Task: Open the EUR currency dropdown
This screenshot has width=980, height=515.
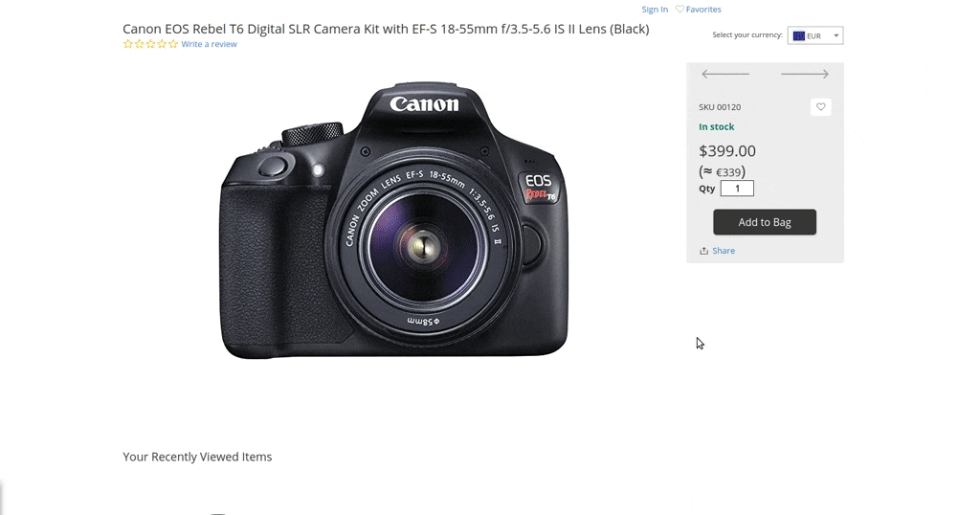Action: pyautogui.click(x=815, y=35)
